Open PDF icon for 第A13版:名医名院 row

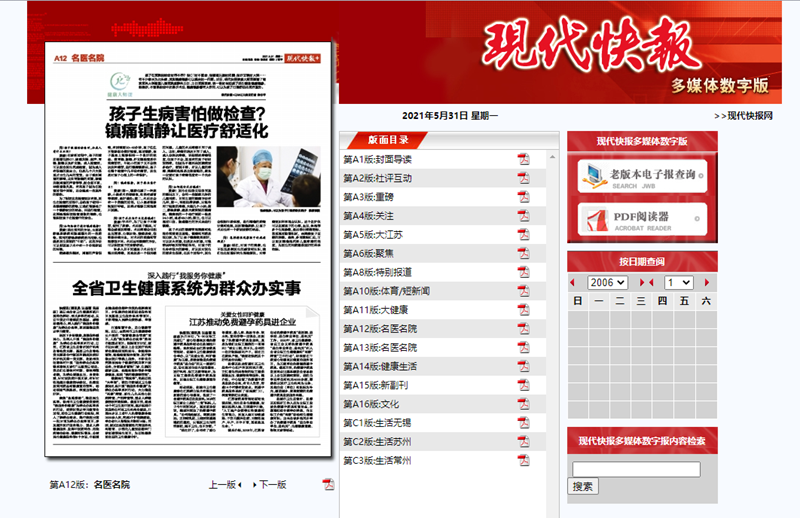(x=523, y=348)
